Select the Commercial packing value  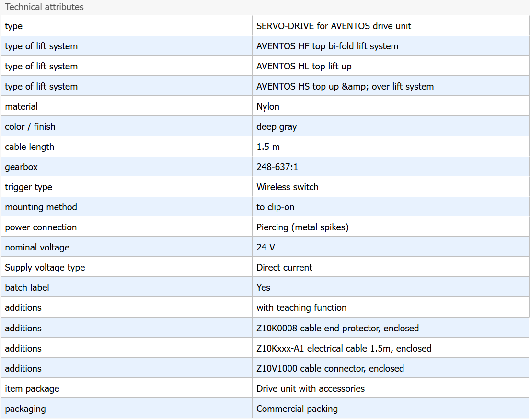tap(297, 409)
